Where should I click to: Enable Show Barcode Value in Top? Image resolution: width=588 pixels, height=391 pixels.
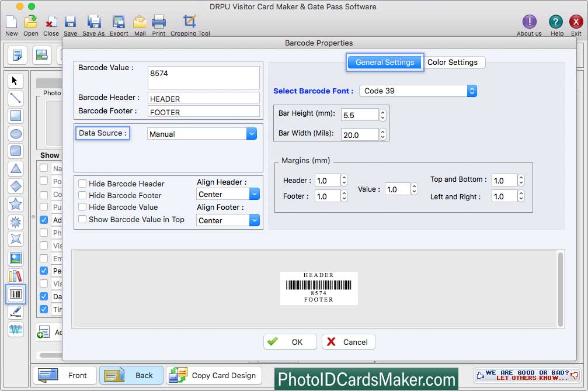click(82, 219)
